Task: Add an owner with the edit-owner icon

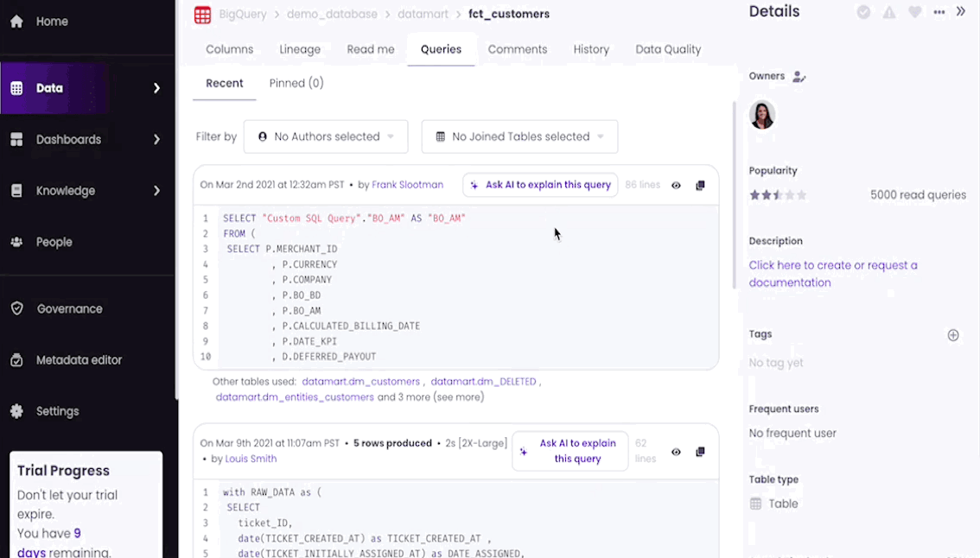Action: coord(798,76)
